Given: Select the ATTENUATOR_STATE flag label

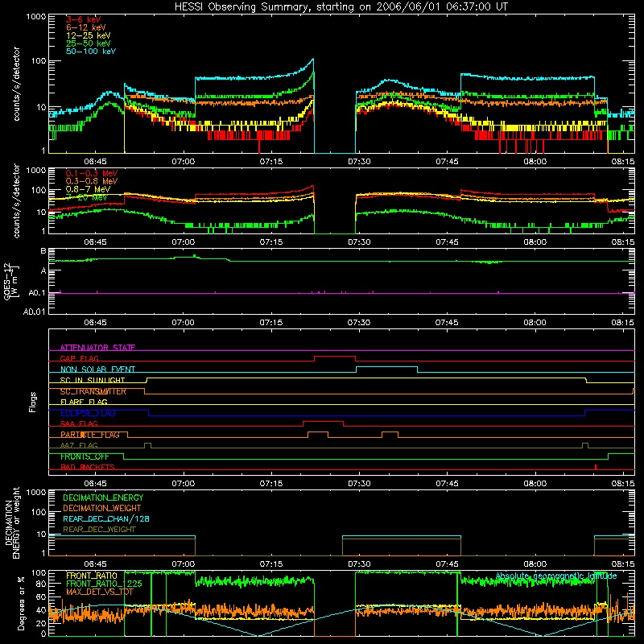Looking at the screenshot, I should coord(97,348).
